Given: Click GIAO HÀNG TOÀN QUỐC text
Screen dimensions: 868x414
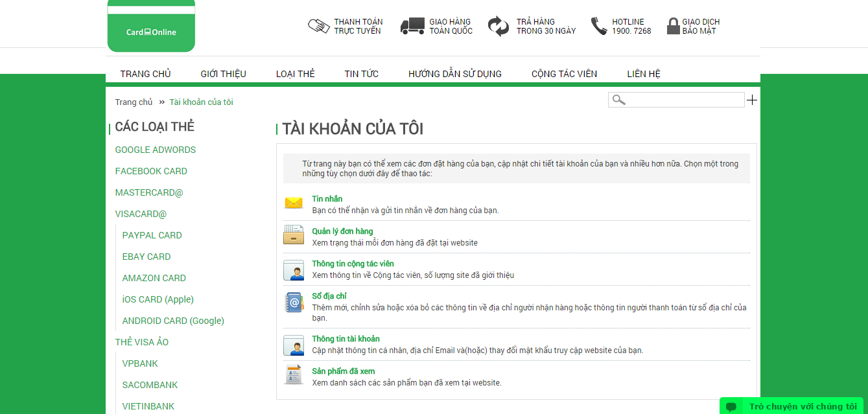Looking at the screenshot, I should tap(451, 27).
